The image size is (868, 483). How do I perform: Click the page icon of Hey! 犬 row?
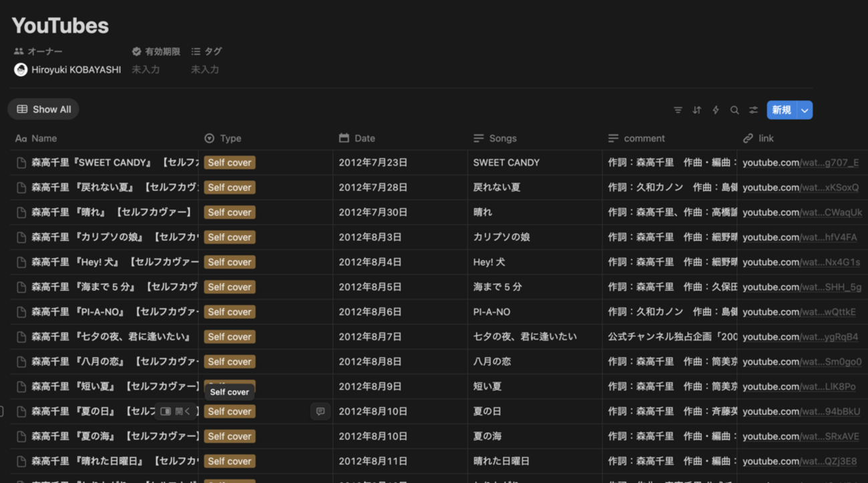click(21, 262)
